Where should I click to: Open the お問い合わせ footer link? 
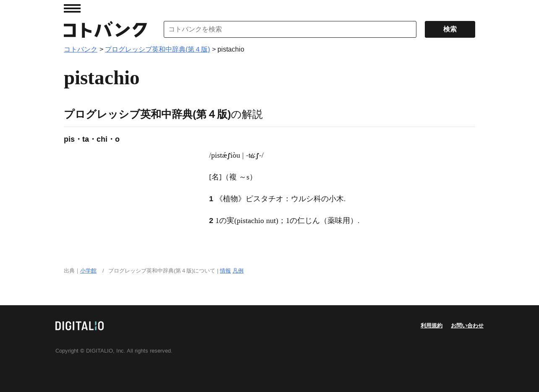[x=467, y=326]
